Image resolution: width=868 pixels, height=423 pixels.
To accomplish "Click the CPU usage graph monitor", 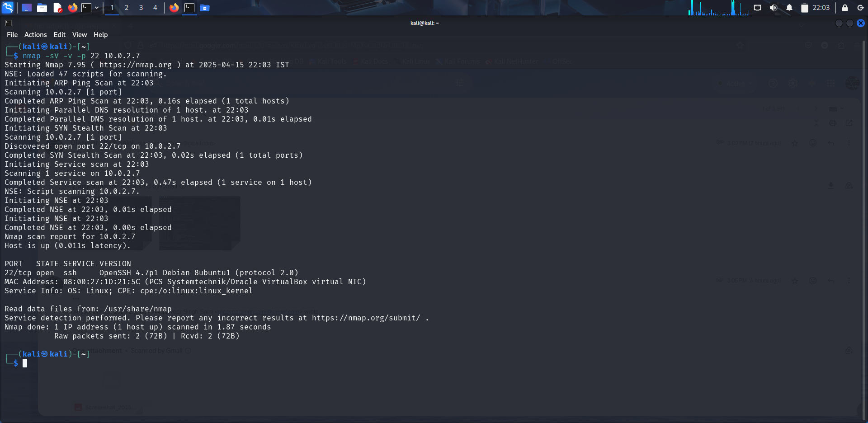I will 719,8.
